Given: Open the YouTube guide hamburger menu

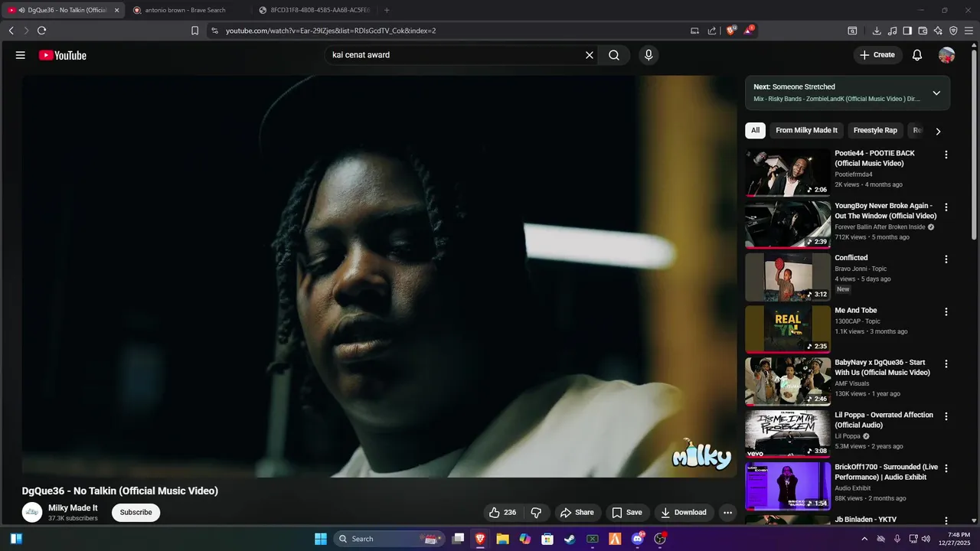Looking at the screenshot, I should click(21, 55).
